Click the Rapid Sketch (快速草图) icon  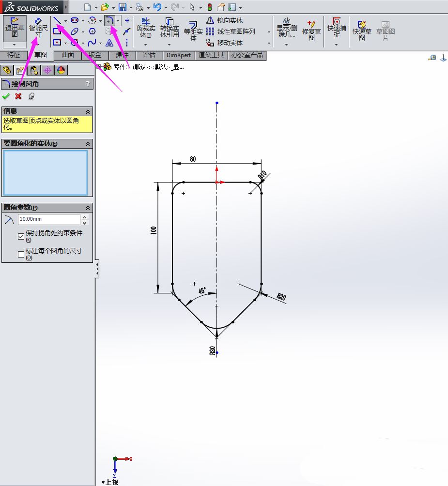click(361, 30)
